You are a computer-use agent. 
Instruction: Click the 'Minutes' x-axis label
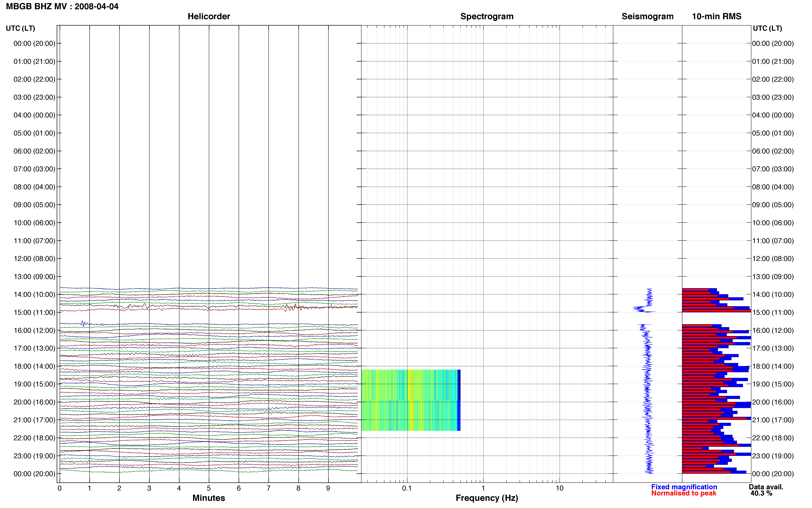(x=208, y=498)
